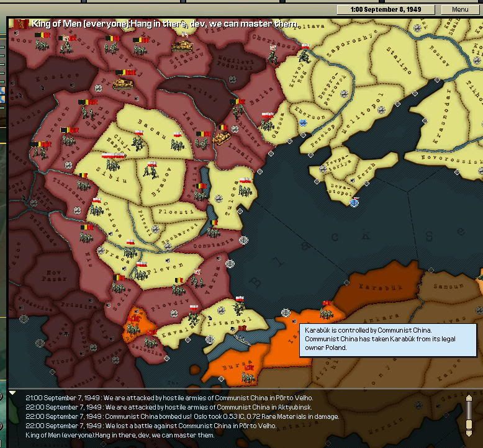Click the anchor port icon at Constanta
The image size is (483, 448).
(243, 240)
